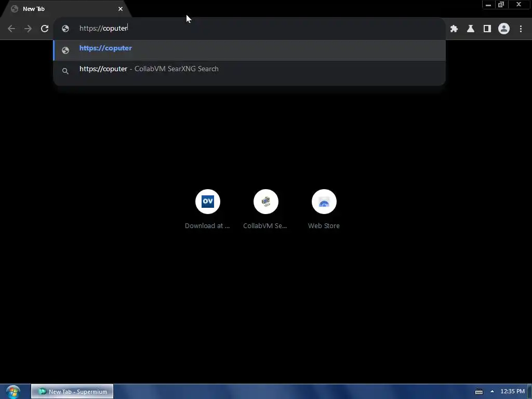Close the New Tab tab
This screenshot has width=532, height=399.
(121, 9)
